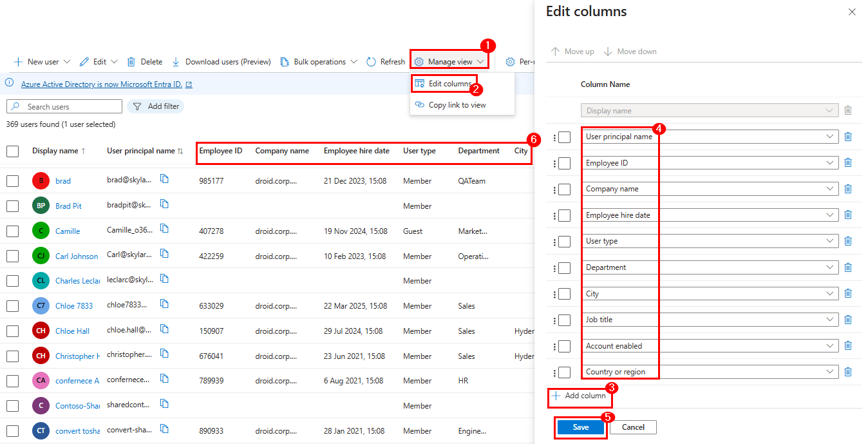Open Chloe Hall's user profile link
This screenshot has width=868, height=444.
point(72,331)
